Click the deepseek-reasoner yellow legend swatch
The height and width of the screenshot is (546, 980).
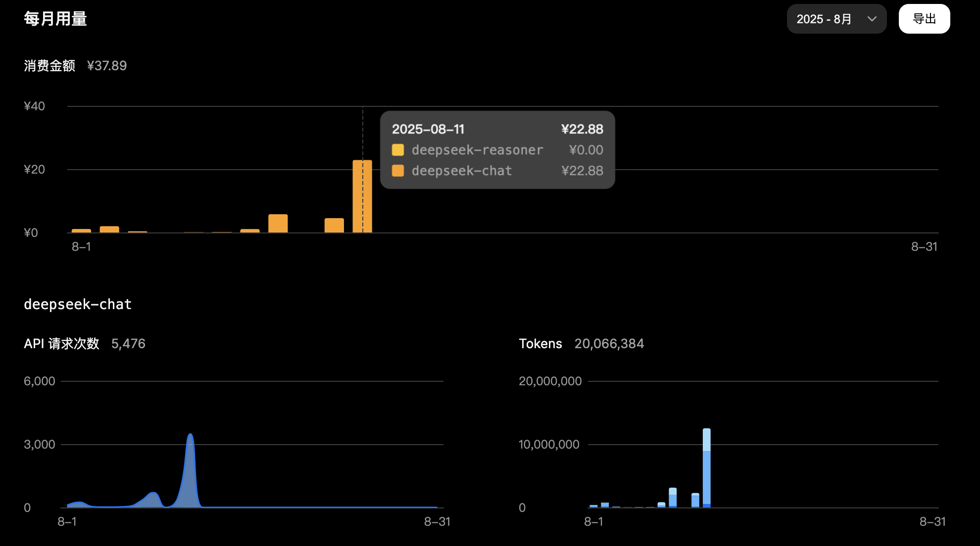point(398,150)
